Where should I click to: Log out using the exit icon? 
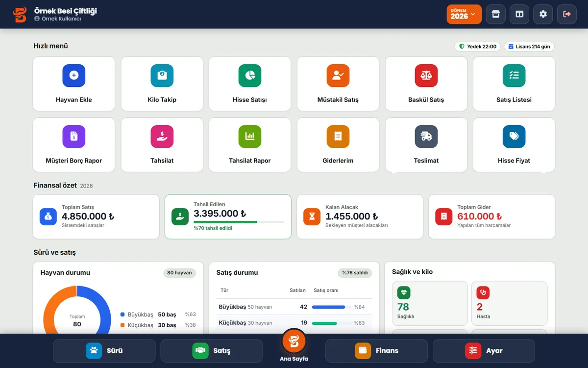[567, 14]
